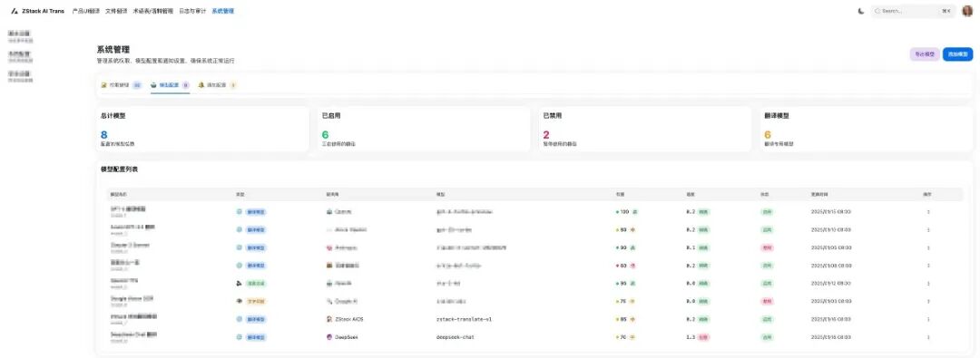Image resolution: width=980 pixels, height=358 pixels.
Task: Click the Anthropic provider icon
Action: coord(329,247)
